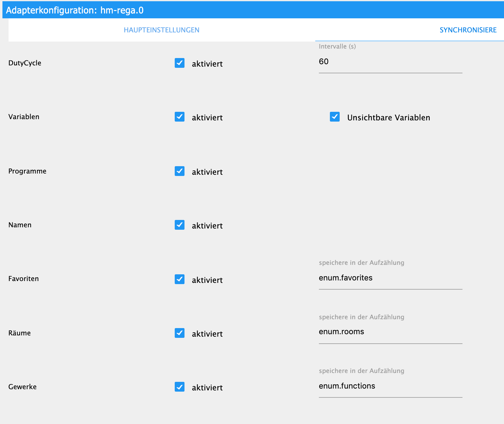Click the Adapterkonfiguration hm-rega.0 title
Screen dimensions: 504x424
pos(75,10)
